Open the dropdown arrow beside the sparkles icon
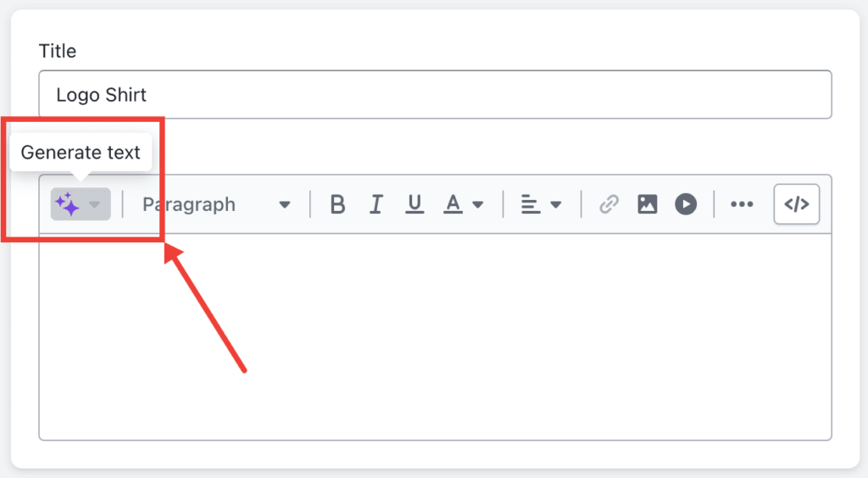This screenshot has width=868, height=478. pos(95,205)
